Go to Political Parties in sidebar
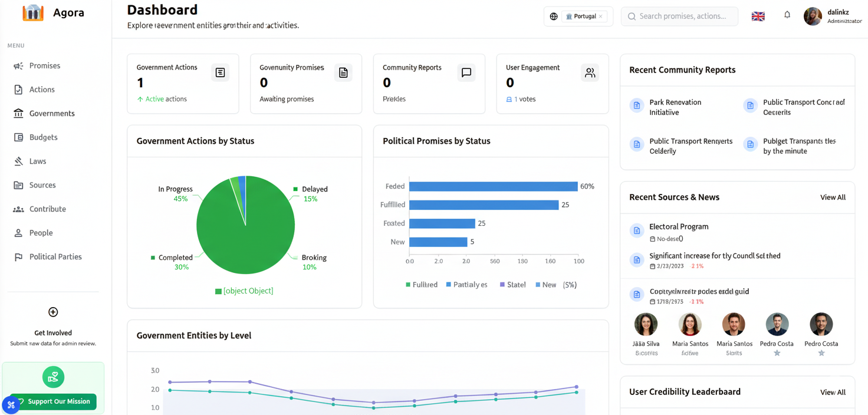 [55, 256]
